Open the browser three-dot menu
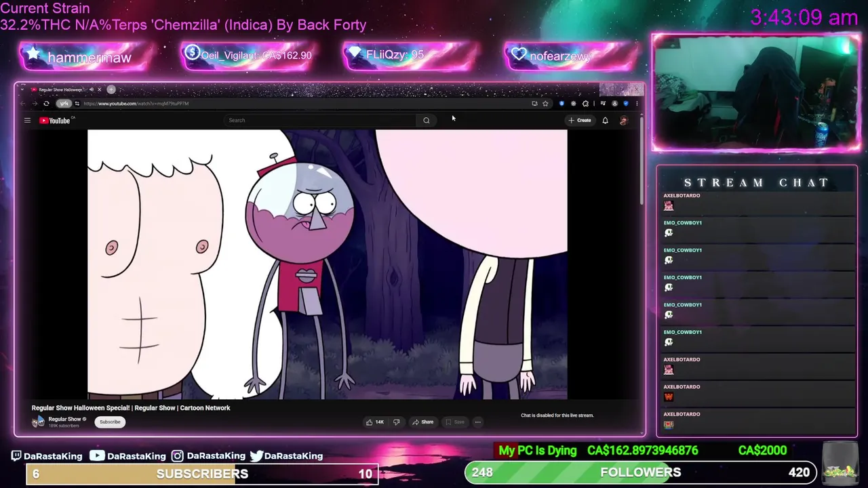868x488 pixels. [x=637, y=104]
